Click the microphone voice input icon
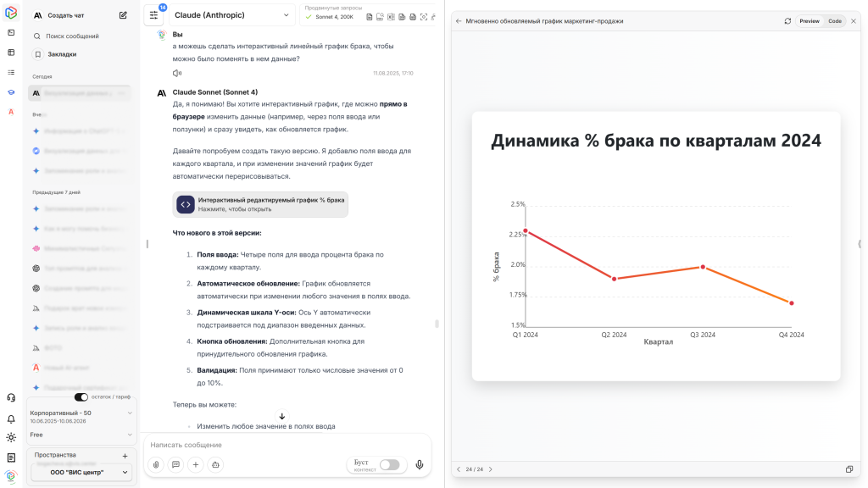 pos(420,464)
